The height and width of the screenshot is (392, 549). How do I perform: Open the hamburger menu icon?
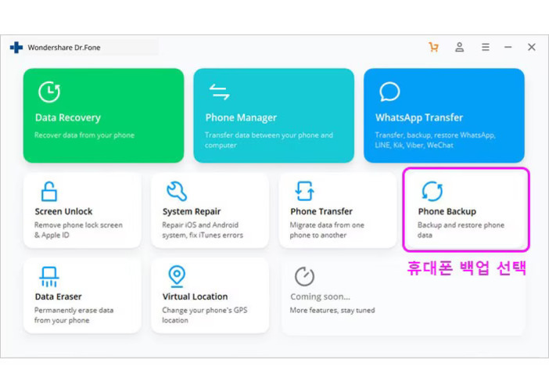(x=486, y=47)
